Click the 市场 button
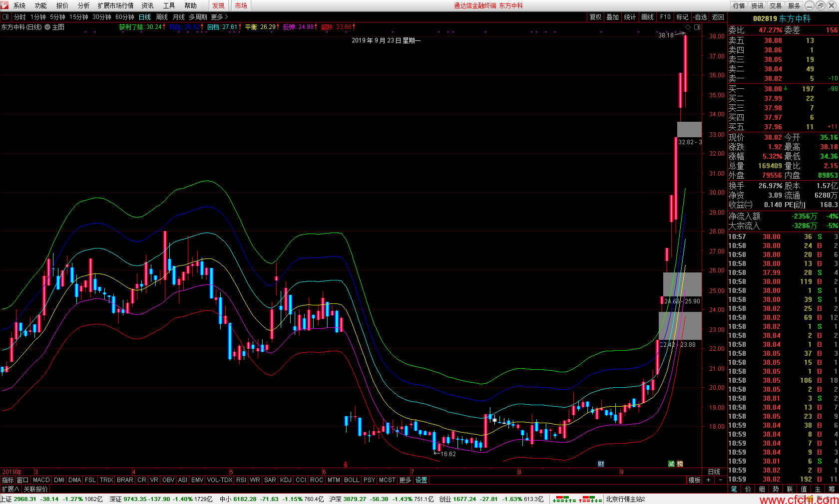Image resolution: width=839 pixels, height=504 pixels. (x=241, y=5)
